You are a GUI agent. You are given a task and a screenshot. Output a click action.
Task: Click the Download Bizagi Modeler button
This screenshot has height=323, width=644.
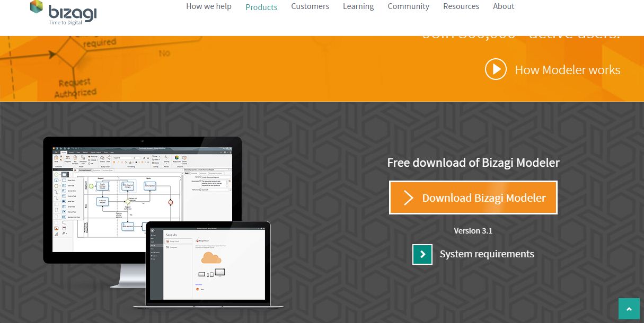[x=473, y=198]
